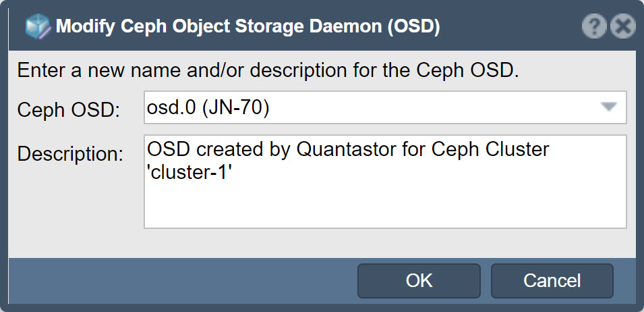This screenshot has height=312, width=644.
Task: Open the osd.0 (JN-70) combo box
Action: [x=385, y=107]
